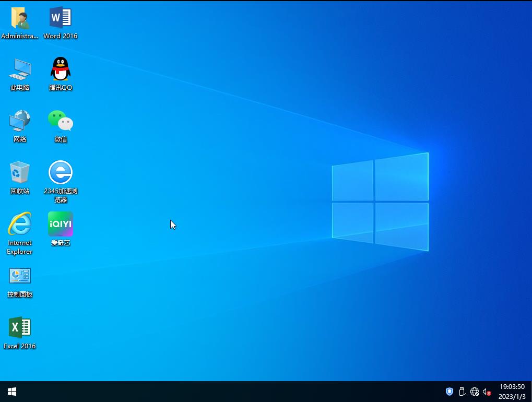The height and width of the screenshot is (402, 532).
Task: Unmute the volume via the speaker tray icon
Action: 487,391
